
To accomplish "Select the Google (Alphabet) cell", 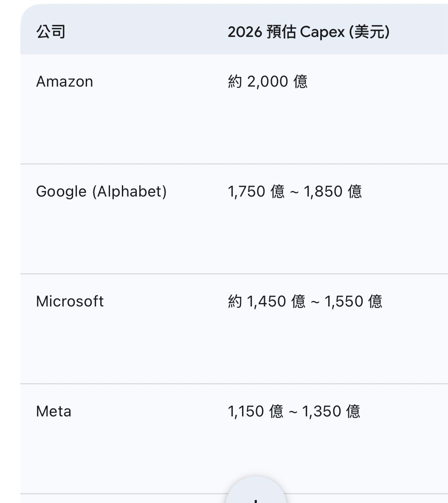I will 101,191.
